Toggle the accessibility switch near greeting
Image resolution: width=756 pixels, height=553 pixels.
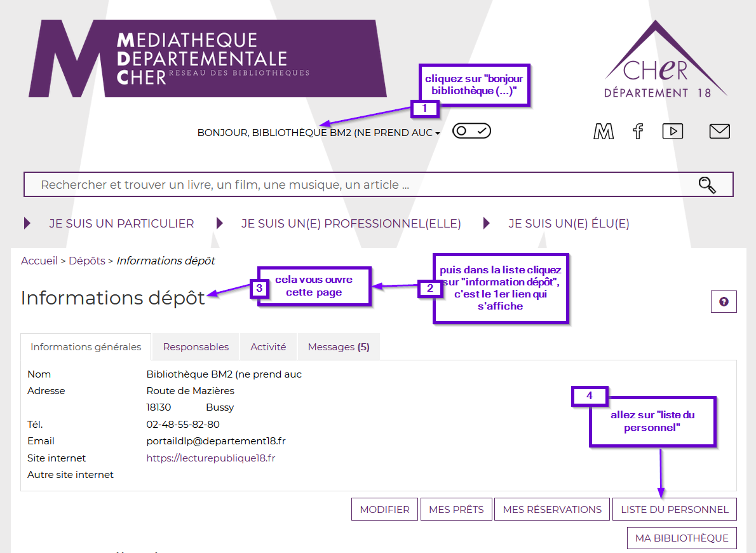click(x=471, y=131)
